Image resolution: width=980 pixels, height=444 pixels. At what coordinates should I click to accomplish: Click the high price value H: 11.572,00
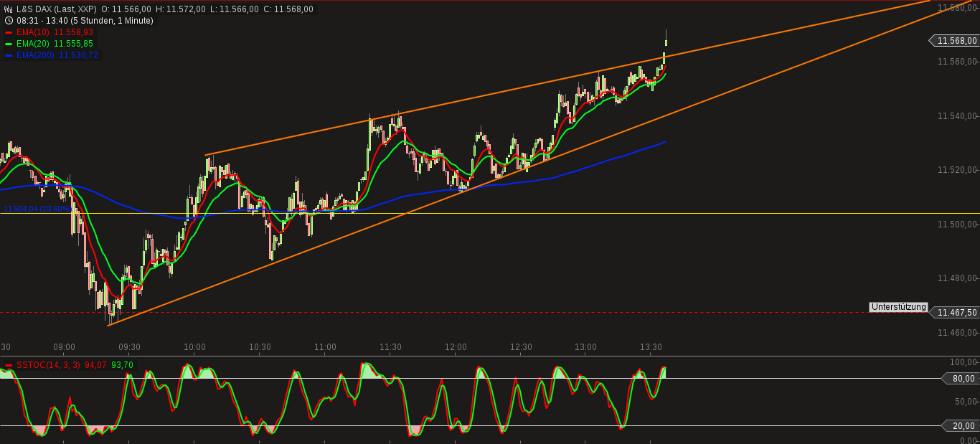point(181,9)
